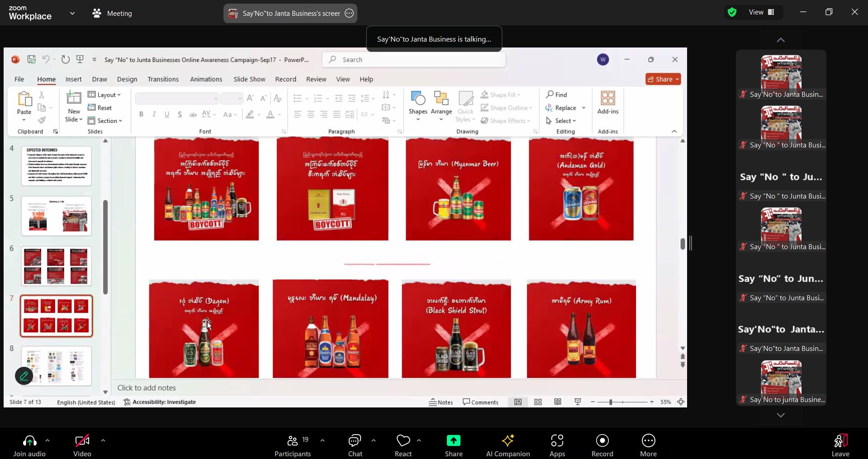
Task: Adjust the zoom slider in status bar
Action: tap(611, 402)
